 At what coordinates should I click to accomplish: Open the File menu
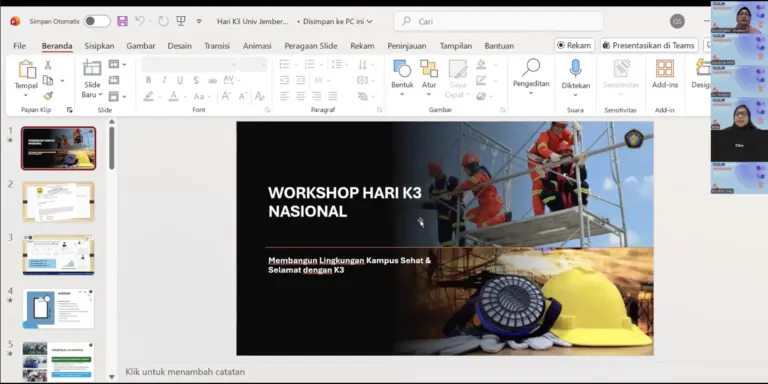click(20, 46)
